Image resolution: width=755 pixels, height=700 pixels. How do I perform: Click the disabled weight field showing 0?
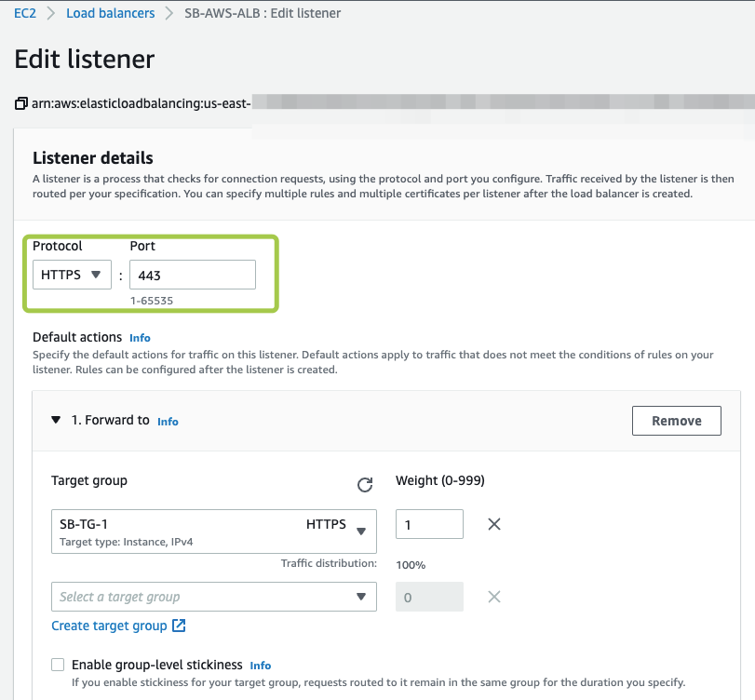pyautogui.click(x=429, y=597)
